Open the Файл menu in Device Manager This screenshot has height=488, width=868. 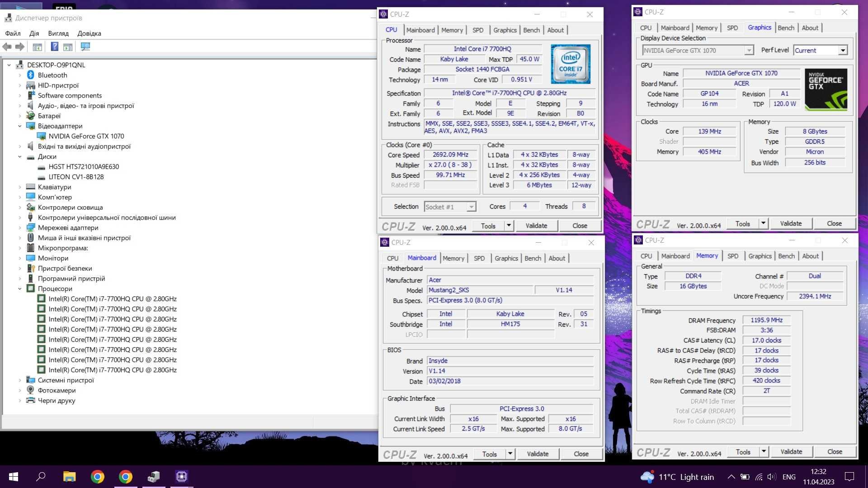[x=13, y=33]
